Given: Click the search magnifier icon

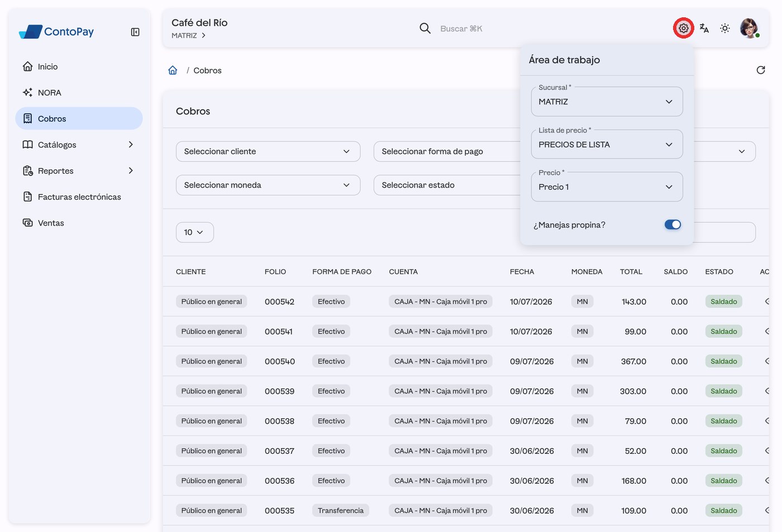Looking at the screenshot, I should [x=425, y=28].
